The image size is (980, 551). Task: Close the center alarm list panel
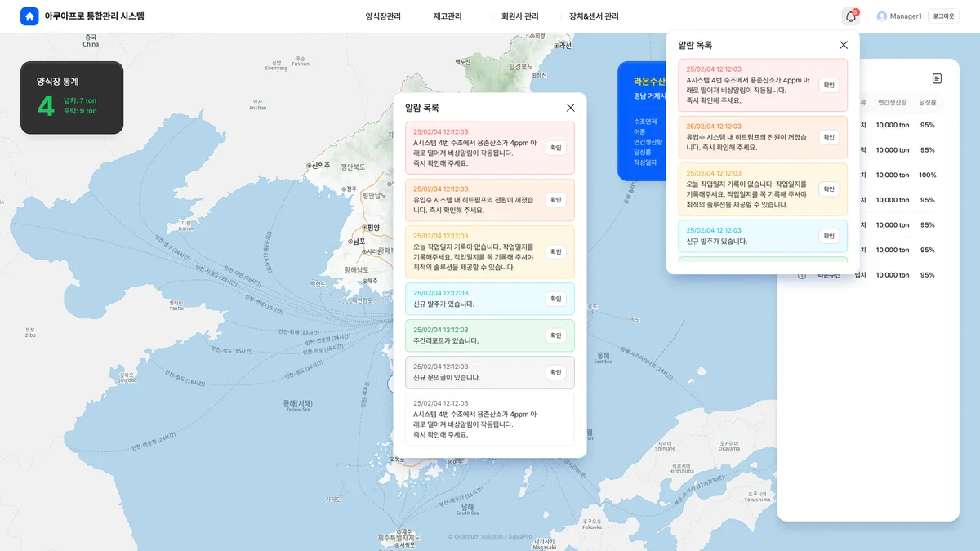[571, 108]
